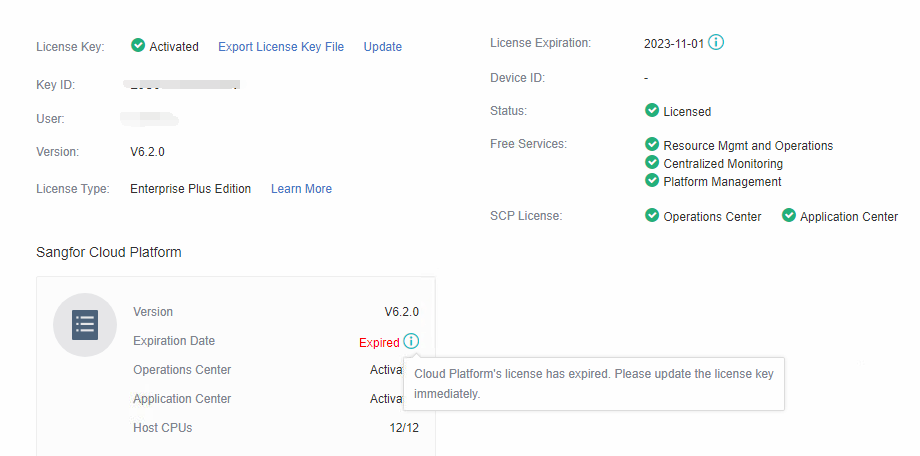920x456 pixels.
Task: Click the Platform Management check icon
Action: point(652,181)
